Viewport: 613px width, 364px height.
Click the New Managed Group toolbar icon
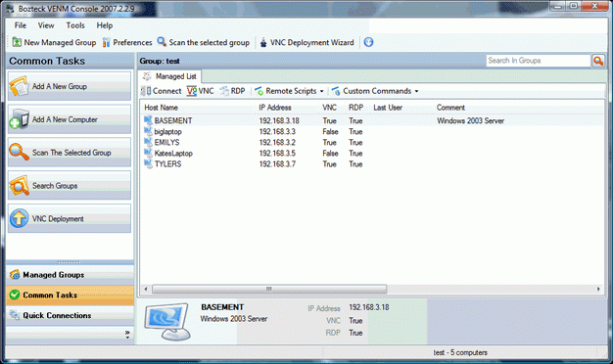click(x=17, y=42)
